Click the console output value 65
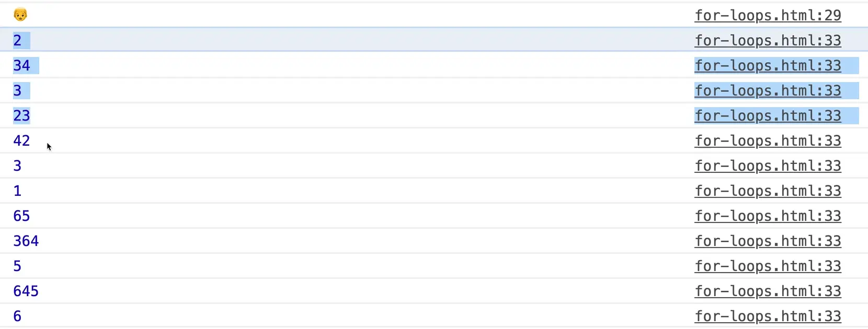 (21, 216)
